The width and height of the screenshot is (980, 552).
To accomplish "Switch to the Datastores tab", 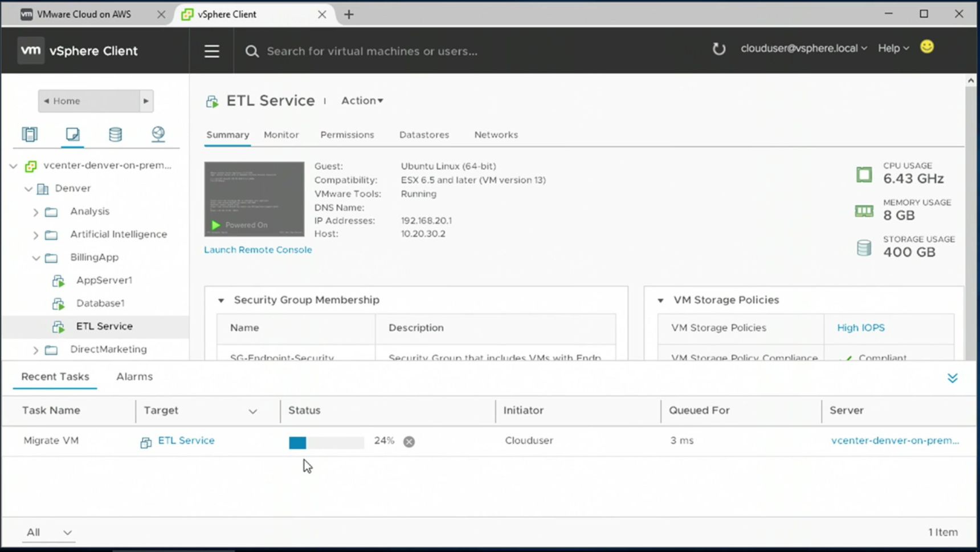I will 424,135.
